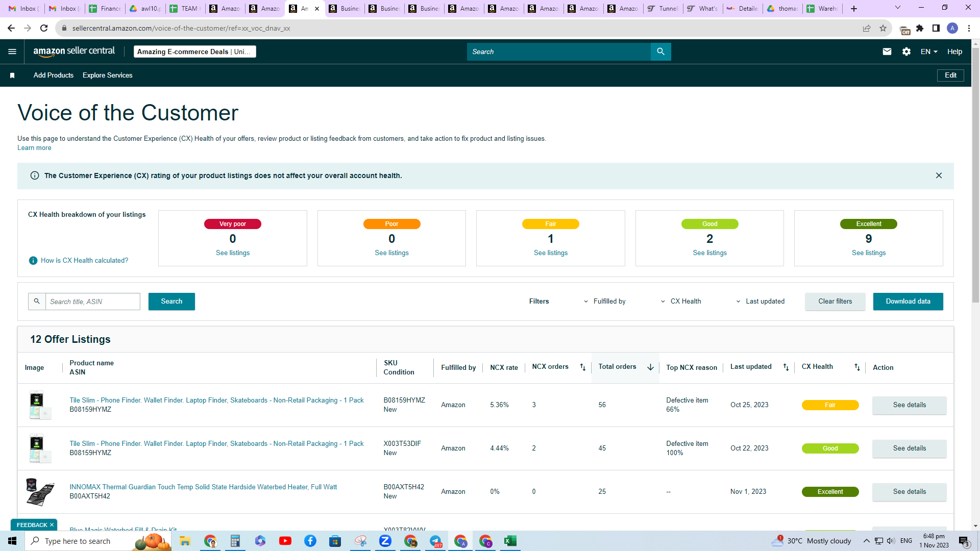Click the Tile Slim thumbnail in SKU B08159HYMZ row
This screenshot has width=980, height=551.
tap(40, 405)
